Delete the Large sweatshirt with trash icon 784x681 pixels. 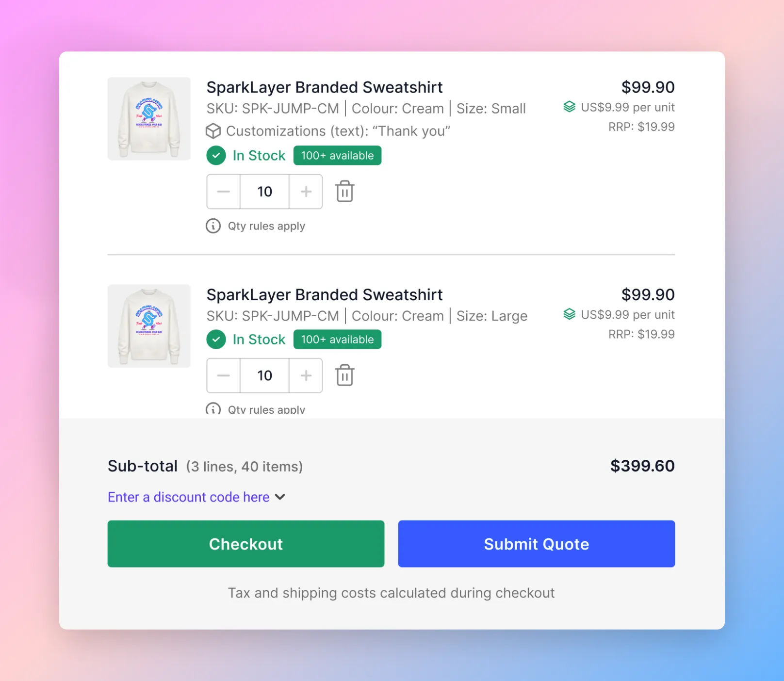tap(344, 375)
